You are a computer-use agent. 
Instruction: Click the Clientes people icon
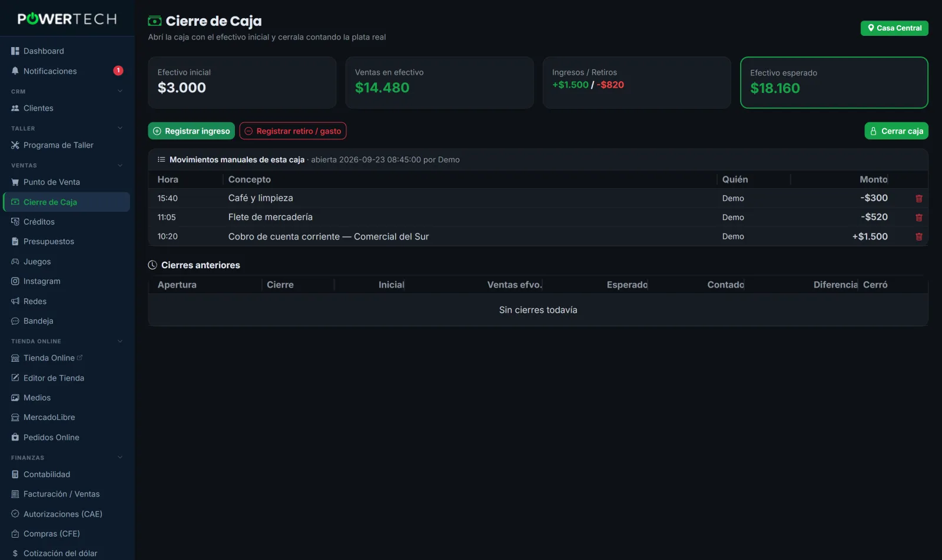pyautogui.click(x=15, y=108)
